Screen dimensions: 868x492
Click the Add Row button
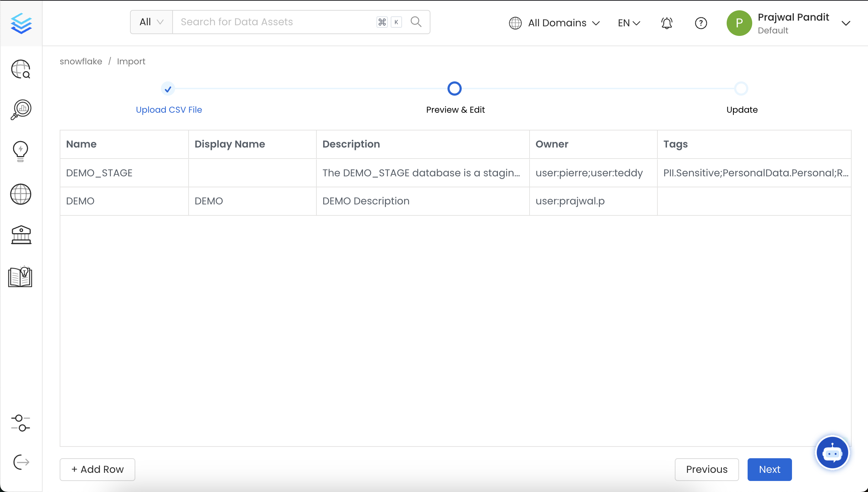tap(97, 469)
